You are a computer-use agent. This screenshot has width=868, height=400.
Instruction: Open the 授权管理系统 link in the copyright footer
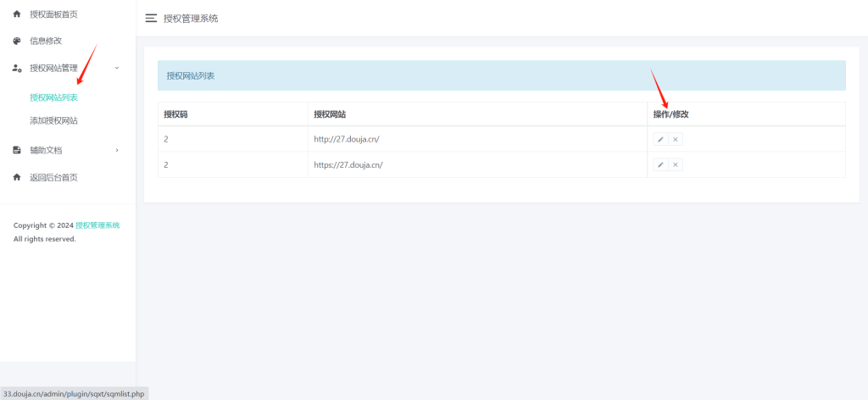[x=97, y=225]
